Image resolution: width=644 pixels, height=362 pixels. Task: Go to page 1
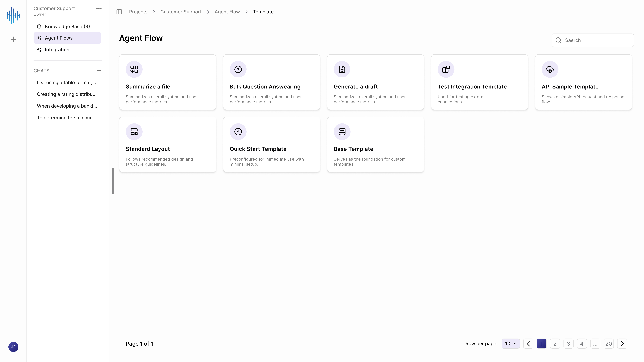(541, 344)
